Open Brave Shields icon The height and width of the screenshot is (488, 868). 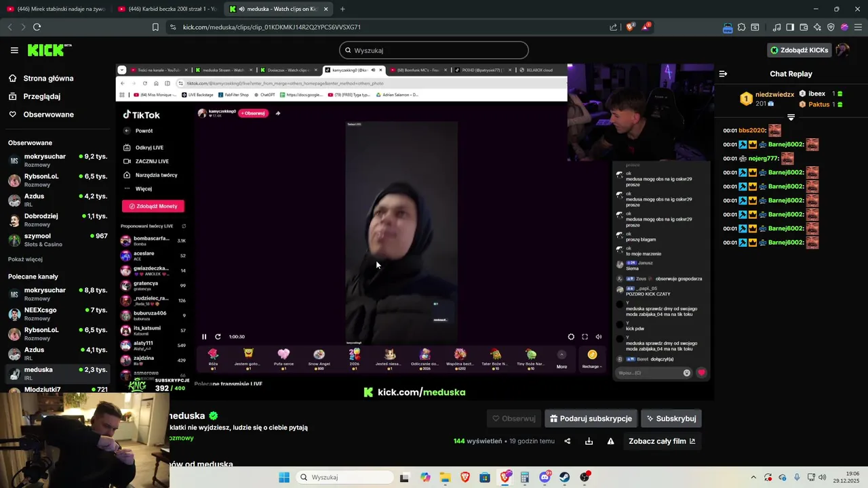631,27
